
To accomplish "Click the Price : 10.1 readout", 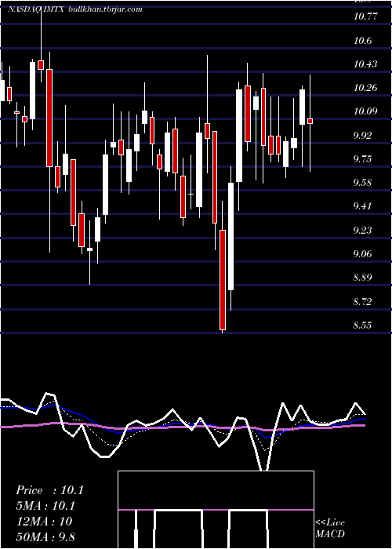I will (x=50, y=490).
